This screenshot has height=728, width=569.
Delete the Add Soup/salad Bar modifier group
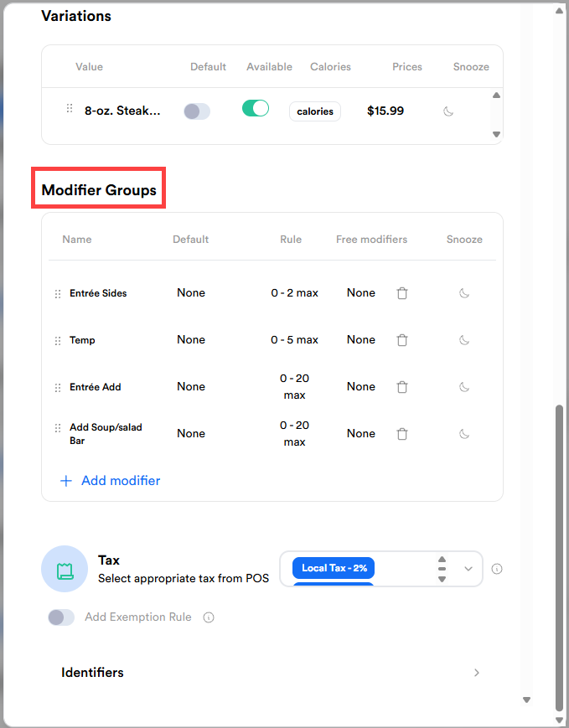click(402, 434)
